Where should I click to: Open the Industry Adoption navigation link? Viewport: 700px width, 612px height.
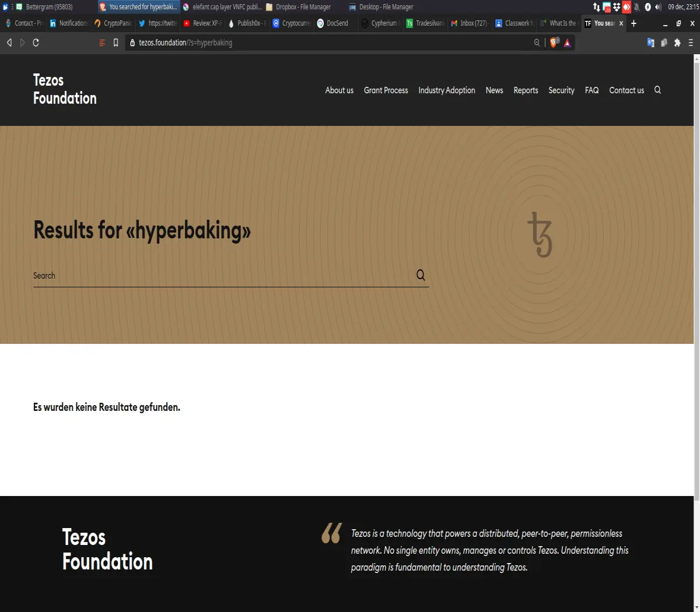click(x=447, y=90)
